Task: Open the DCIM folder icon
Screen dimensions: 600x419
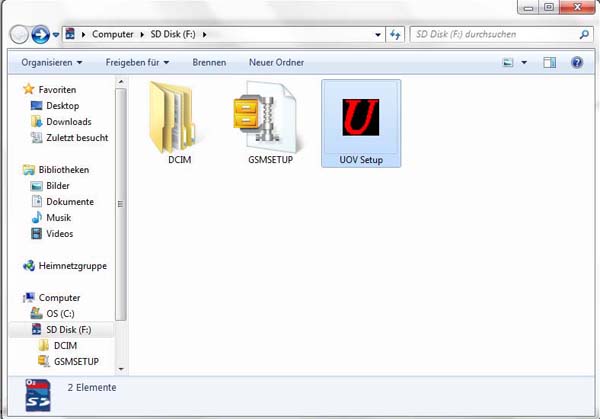Action: point(172,115)
